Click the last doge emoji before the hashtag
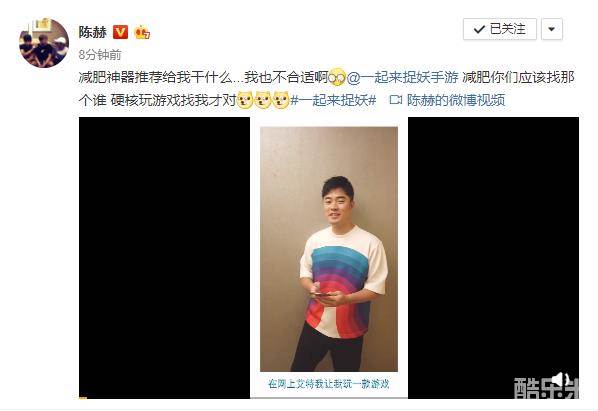The image size is (598, 411). pos(281,100)
